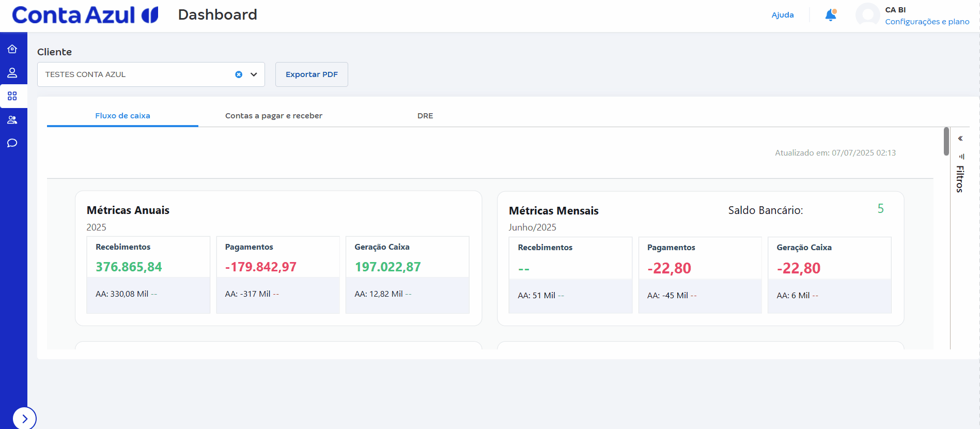Screen dimensions: 980x429
Task: Open the notifications bell
Action: click(831, 15)
